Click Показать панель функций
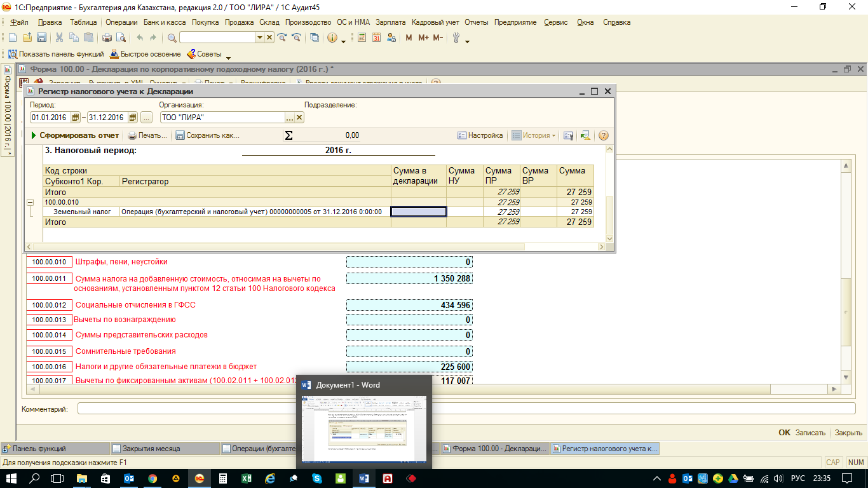The width and height of the screenshot is (868, 488). pyautogui.click(x=55, y=54)
